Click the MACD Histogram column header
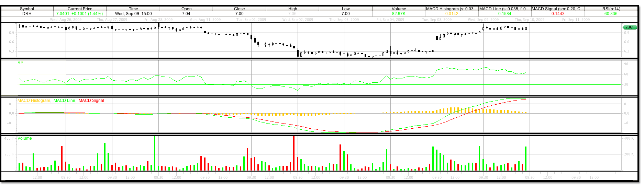Screen dimensions: 644x187 click(452, 9)
